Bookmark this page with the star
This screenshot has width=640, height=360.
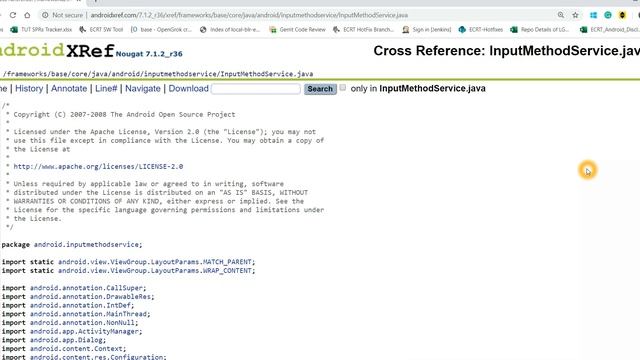[x=576, y=15]
